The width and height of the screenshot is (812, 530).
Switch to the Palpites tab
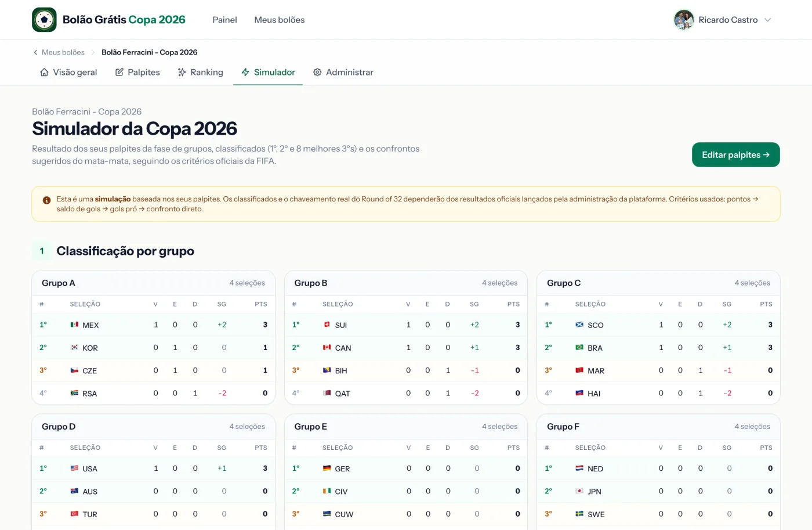(137, 72)
